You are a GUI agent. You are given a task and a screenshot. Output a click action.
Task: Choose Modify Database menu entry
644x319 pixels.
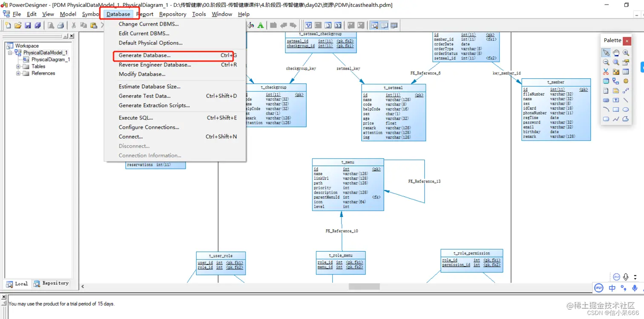(x=175, y=74)
